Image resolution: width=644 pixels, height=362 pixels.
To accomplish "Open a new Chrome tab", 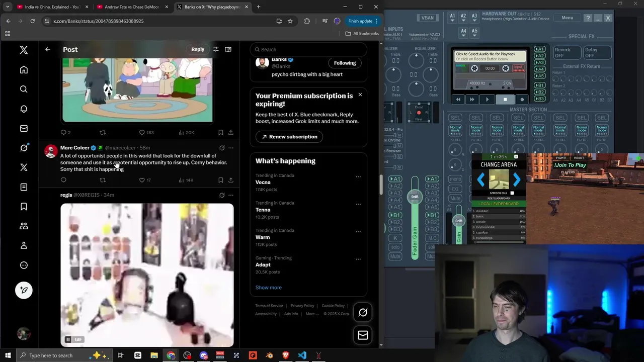I will [x=259, y=7].
